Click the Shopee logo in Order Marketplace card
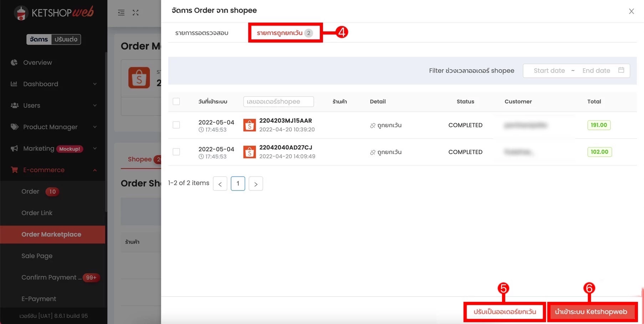 pyautogui.click(x=139, y=78)
